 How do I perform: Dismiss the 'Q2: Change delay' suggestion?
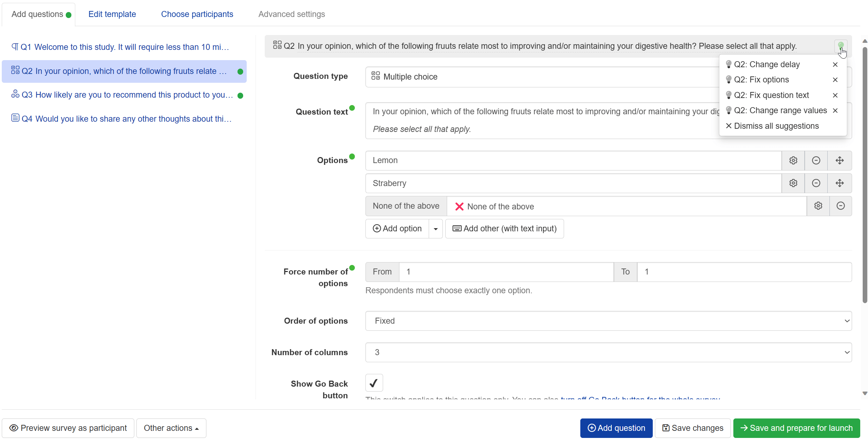click(835, 65)
